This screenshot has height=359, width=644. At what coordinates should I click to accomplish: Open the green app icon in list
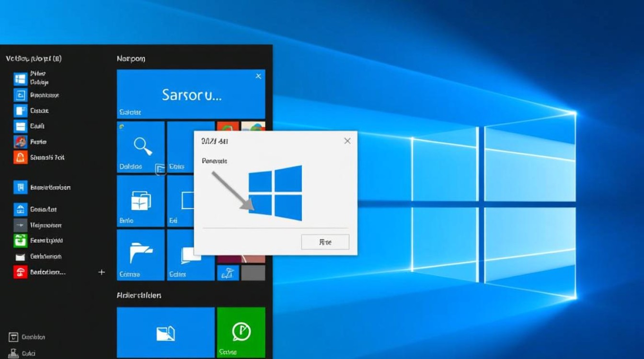[21, 241]
